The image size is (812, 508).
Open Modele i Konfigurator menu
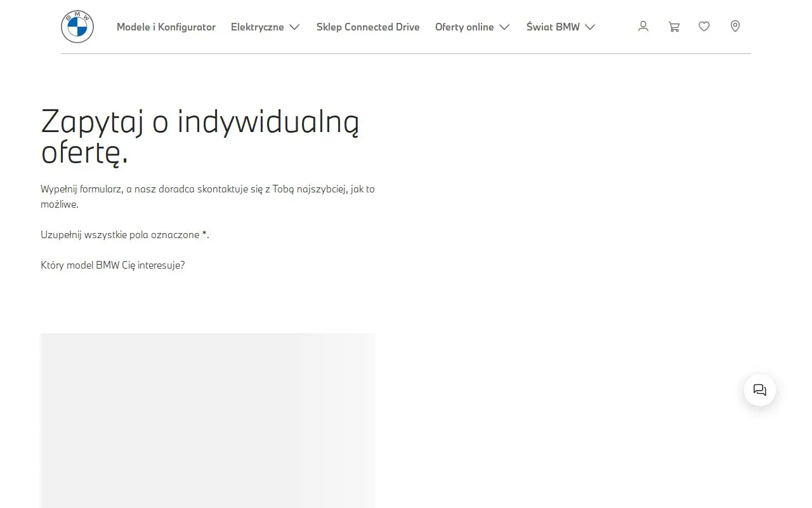(166, 27)
